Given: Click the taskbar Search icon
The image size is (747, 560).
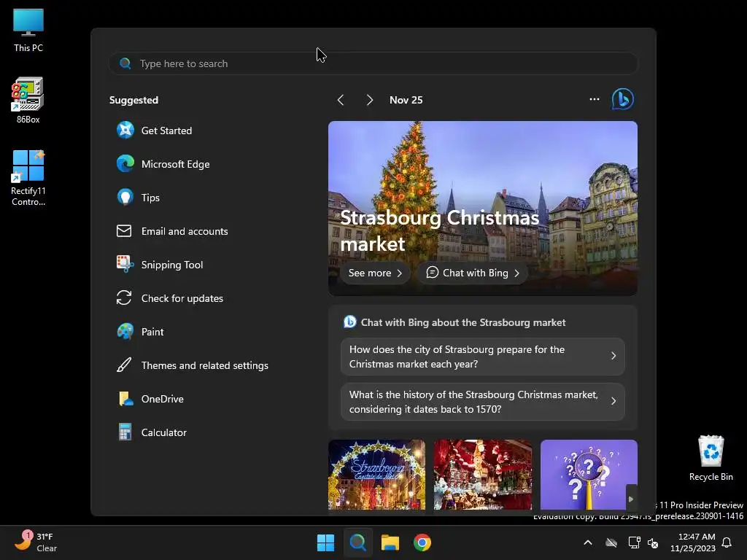Looking at the screenshot, I should 357,542.
